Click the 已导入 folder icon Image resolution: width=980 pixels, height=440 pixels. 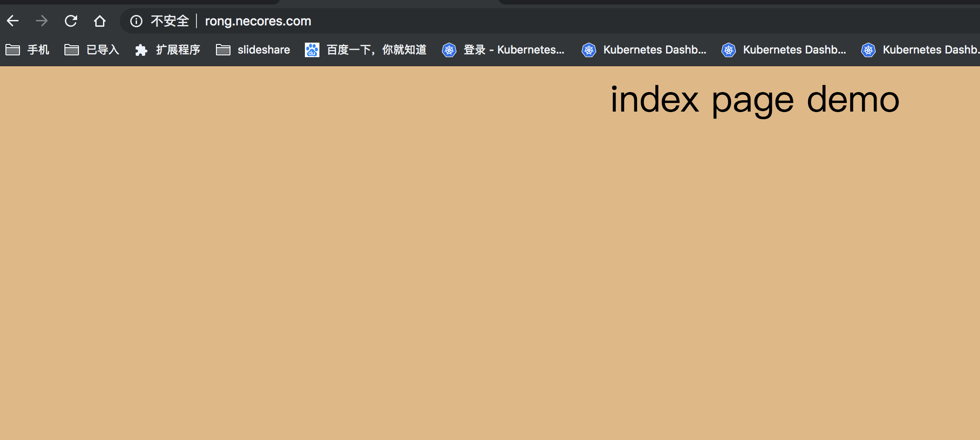click(x=72, y=50)
